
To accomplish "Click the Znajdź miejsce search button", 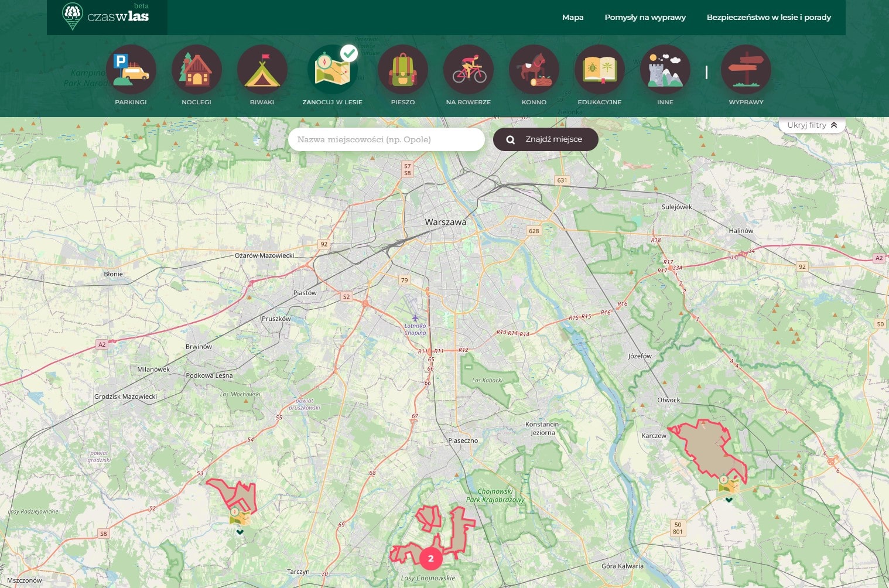I will (x=546, y=139).
